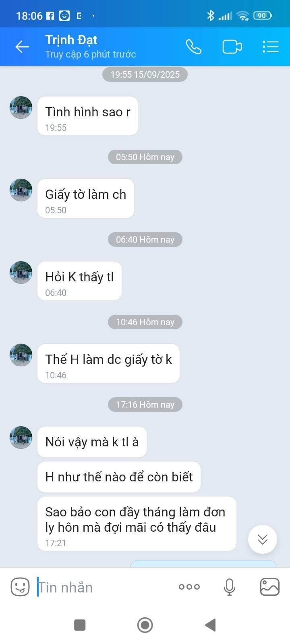Image resolution: width=290 pixels, height=644 pixels.
Task: Go back using the header arrow
Action: [x=22, y=47]
